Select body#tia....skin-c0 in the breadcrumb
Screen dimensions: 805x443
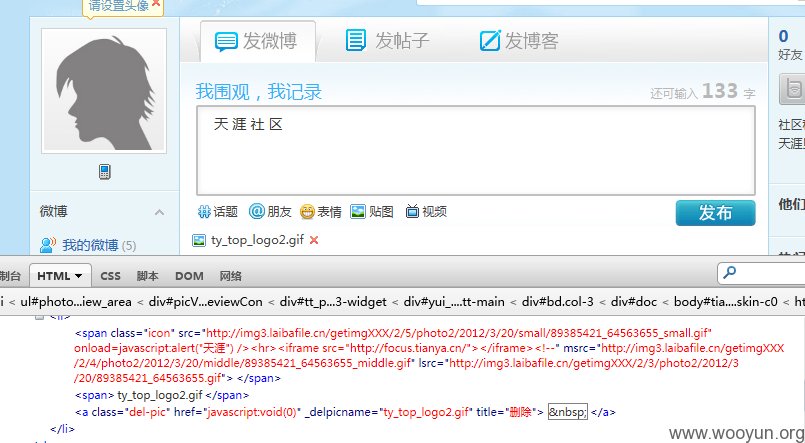click(726, 302)
